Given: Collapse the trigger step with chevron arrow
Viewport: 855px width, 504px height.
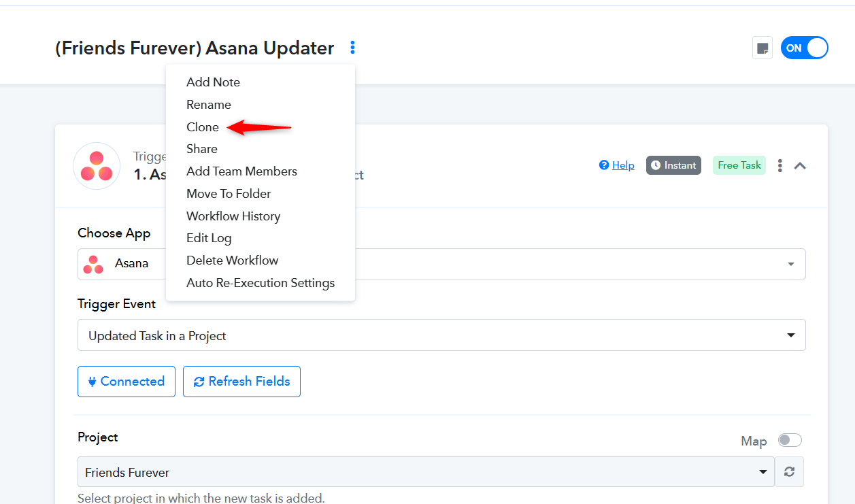Looking at the screenshot, I should pos(800,165).
